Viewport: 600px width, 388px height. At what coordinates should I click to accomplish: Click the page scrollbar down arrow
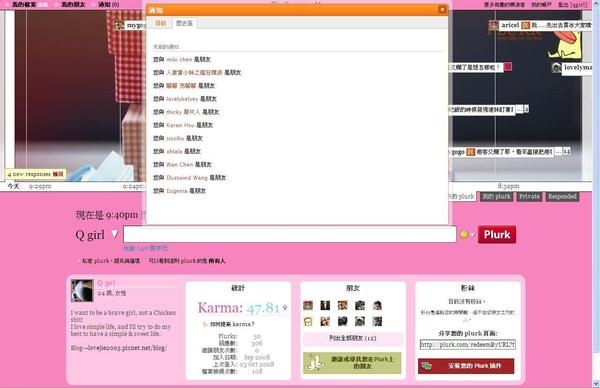click(596, 384)
